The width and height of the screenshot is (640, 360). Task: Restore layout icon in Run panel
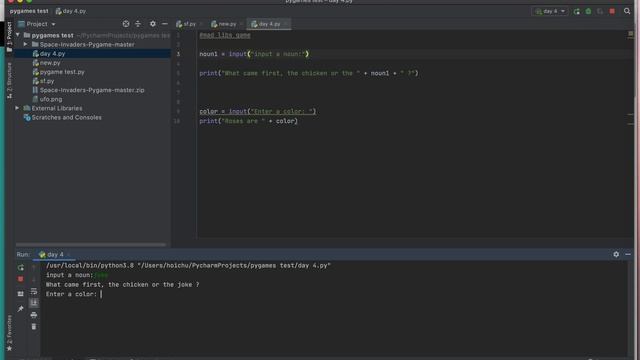click(20, 294)
